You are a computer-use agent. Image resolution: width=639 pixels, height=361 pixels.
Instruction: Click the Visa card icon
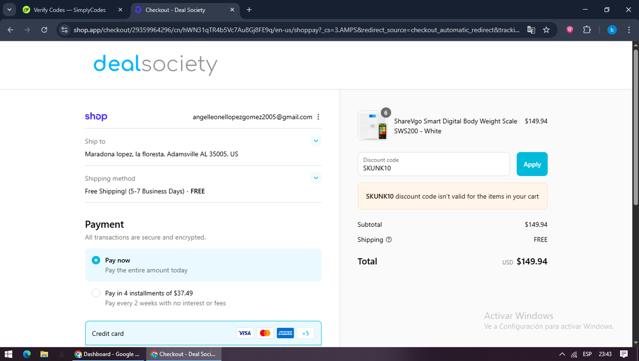(245, 333)
